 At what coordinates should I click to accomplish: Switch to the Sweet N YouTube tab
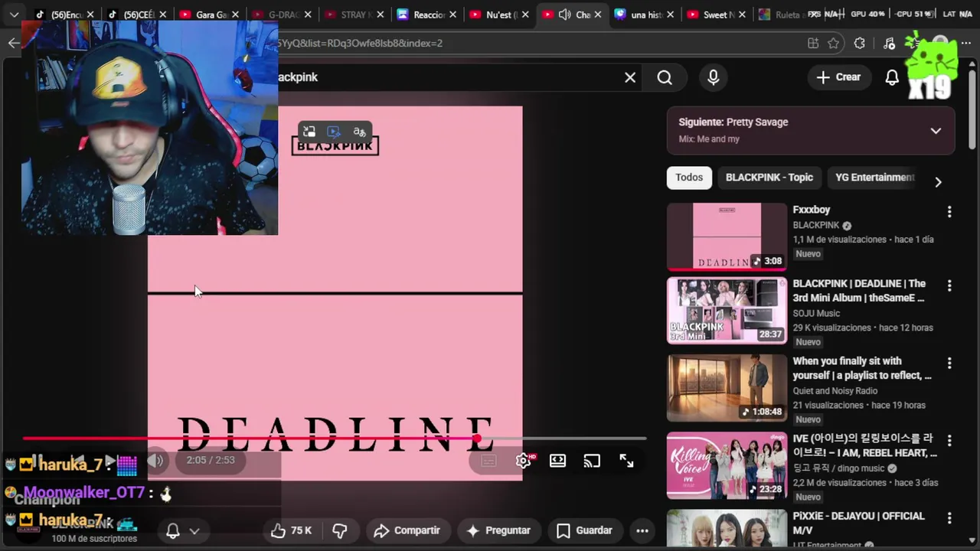(x=716, y=15)
